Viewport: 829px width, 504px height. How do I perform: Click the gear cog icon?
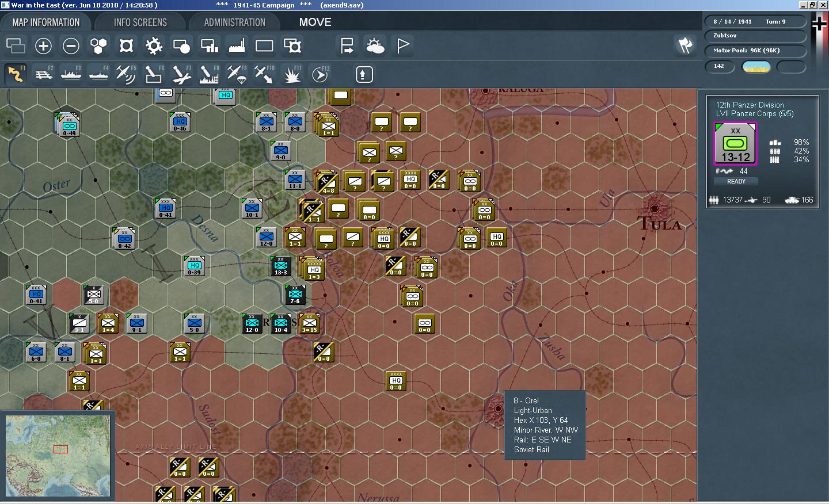tap(154, 45)
